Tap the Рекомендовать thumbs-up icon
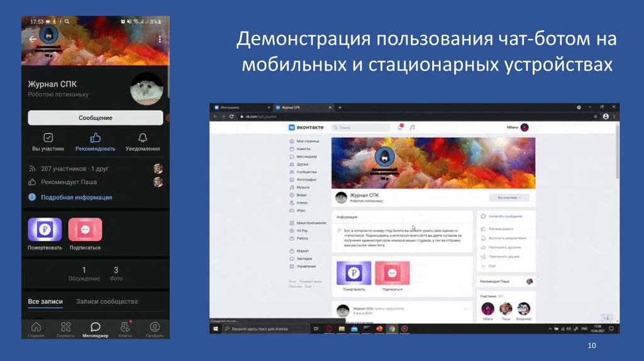The height and width of the screenshot is (361, 644). (x=96, y=138)
